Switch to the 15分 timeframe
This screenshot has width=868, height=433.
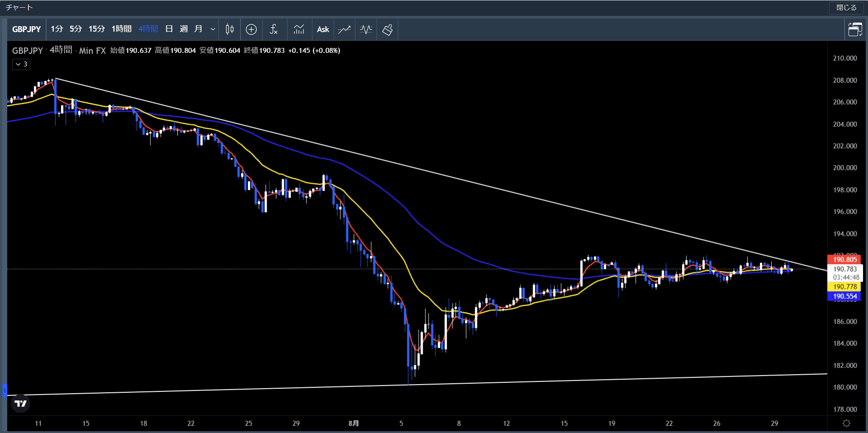coord(97,29)
